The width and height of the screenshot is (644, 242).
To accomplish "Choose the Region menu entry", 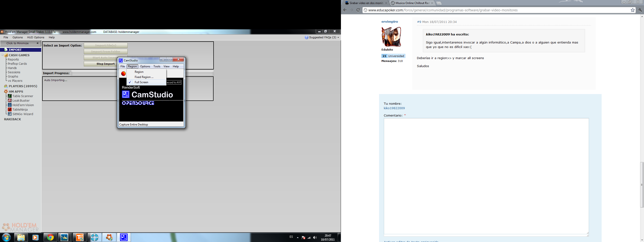I will (147, 72).
